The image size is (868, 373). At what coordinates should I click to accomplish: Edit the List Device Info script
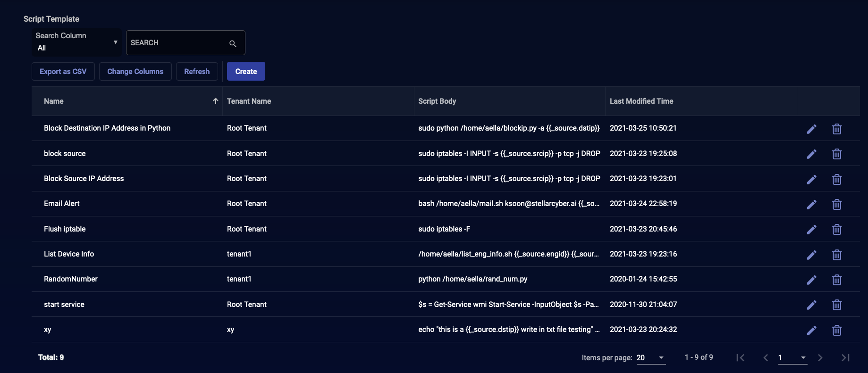point(811,255)
